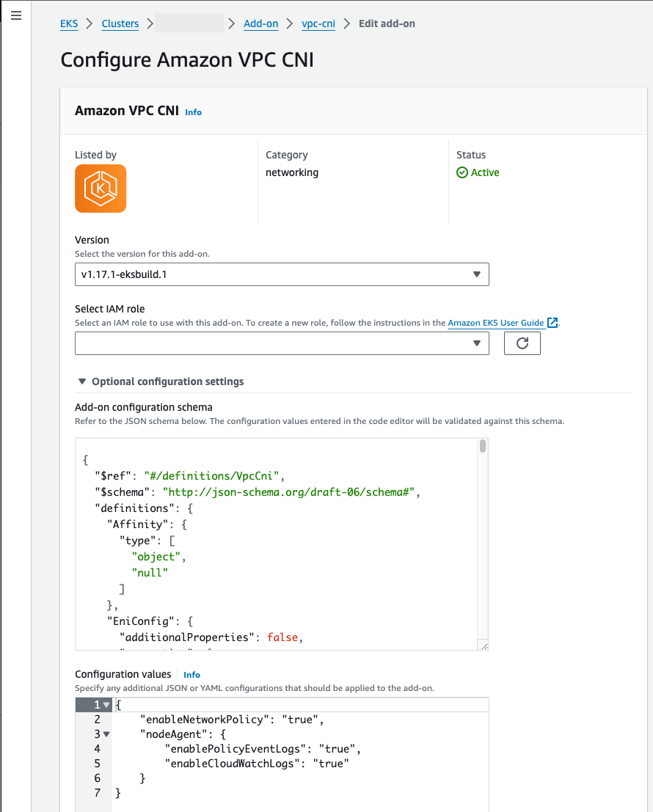Image resolution: width=653 pixels, height=812 pixels.
Task: Open the Amazon EKS User Guide link
Action: (495, 323)
